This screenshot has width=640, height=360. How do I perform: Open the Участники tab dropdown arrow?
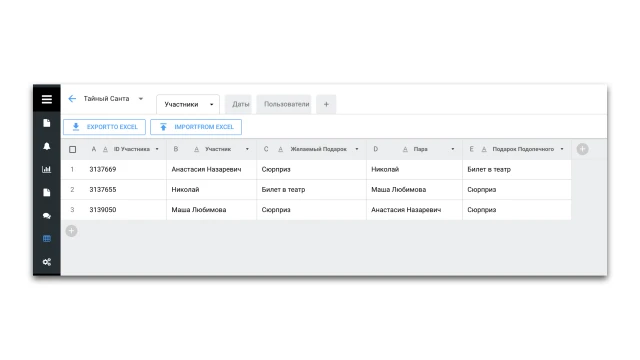(211, 104)
